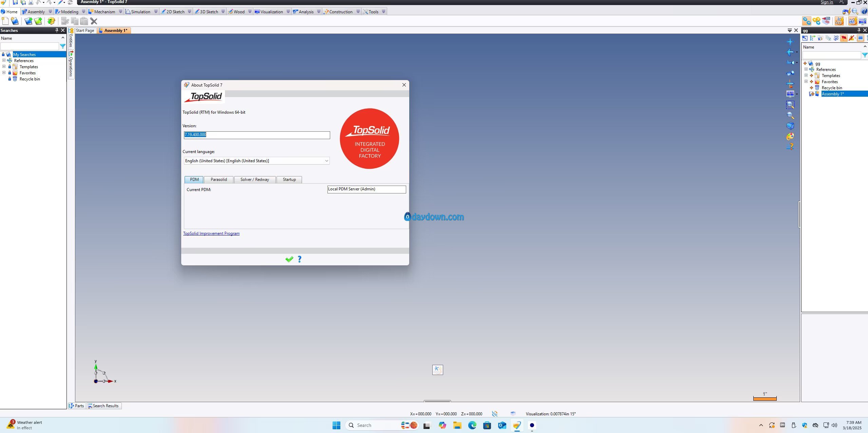Switch to the Parts bottom tab
The height and width of the screenshot is (433, 868).
coord(77,406)
